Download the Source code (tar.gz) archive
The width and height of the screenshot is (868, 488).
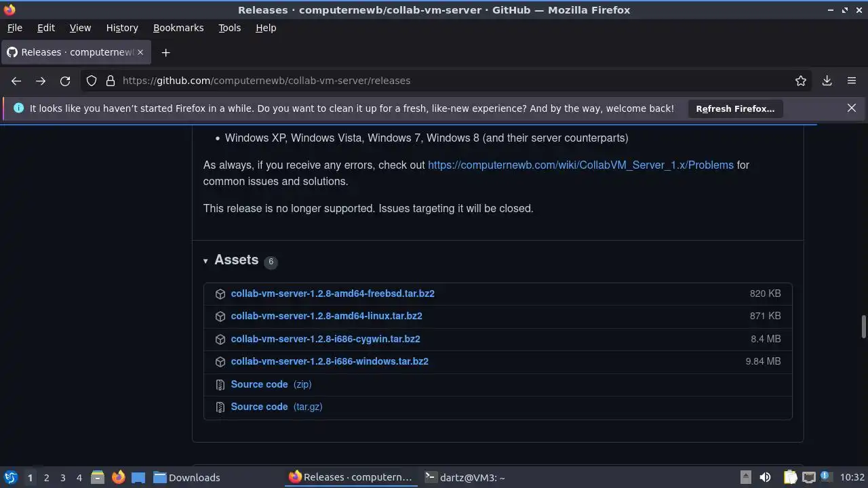click(x=277, y=407)
